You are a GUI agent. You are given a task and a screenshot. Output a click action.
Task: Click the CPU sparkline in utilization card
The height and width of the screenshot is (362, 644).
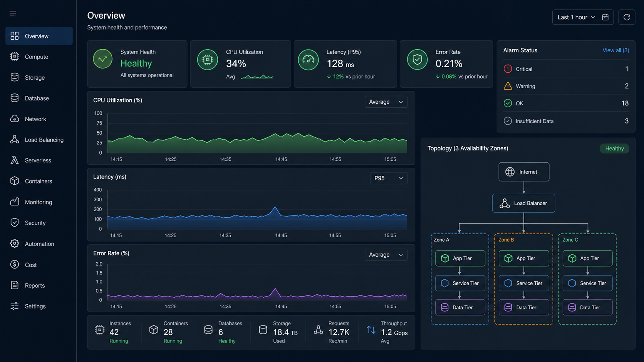pyautogui.click(x=257, y=77)
